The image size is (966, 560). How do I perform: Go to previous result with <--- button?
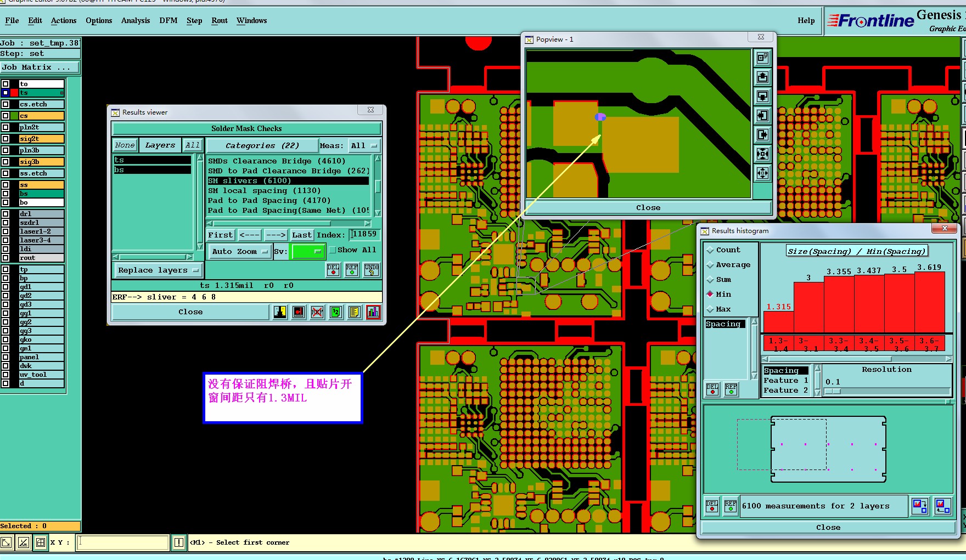(249, 235)
